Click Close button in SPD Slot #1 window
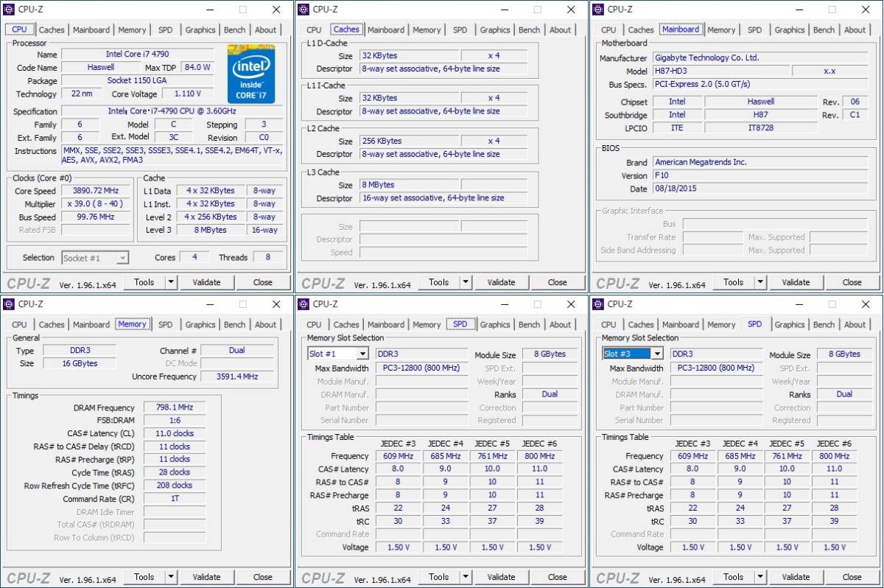The width and height of the screenshot is (884, 588). pos(558,577)
